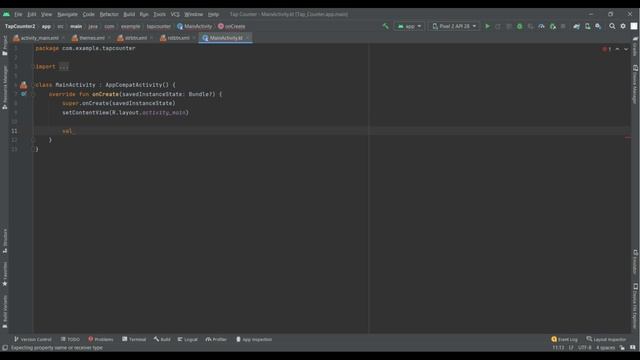Viewport: 640px width, 360px height.
Task: Open the Logcat tool window
Action: tap(187, 339)
